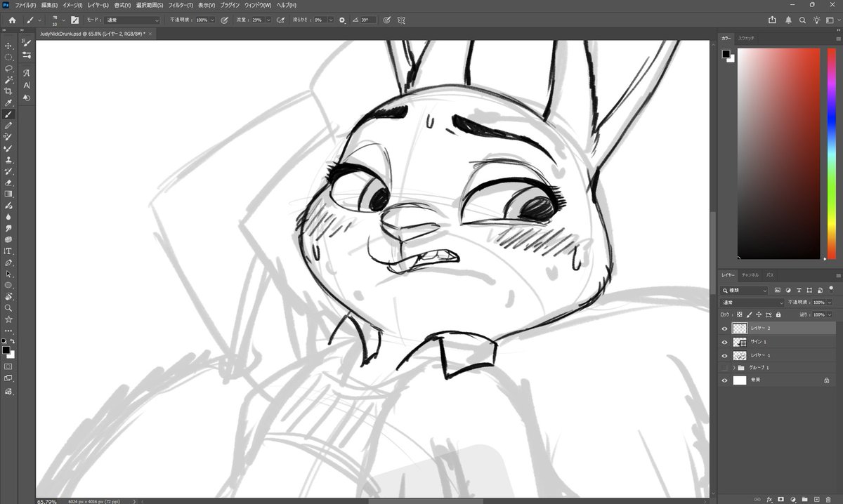Select the Vertical Type tool

point(8,251)
